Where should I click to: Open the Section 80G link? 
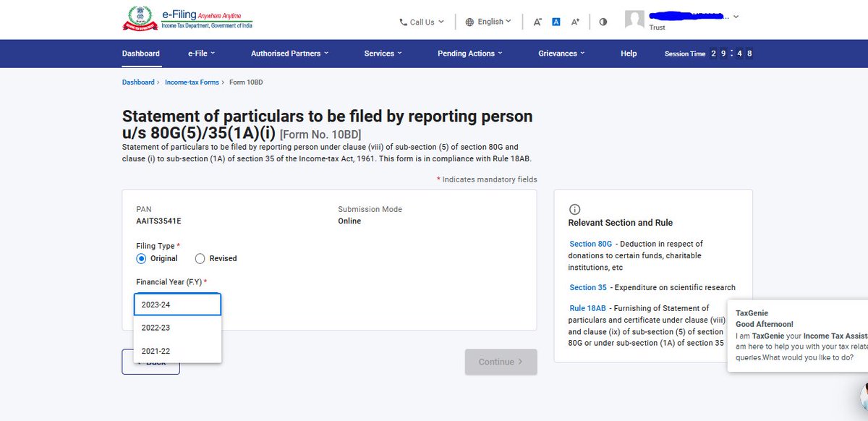(591, 244)
